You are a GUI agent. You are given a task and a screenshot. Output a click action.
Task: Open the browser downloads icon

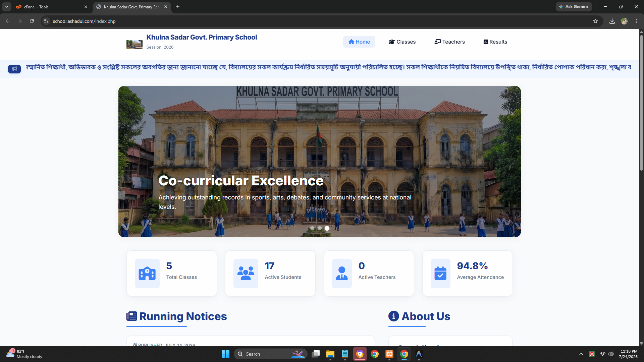click(x=612, y=21)
